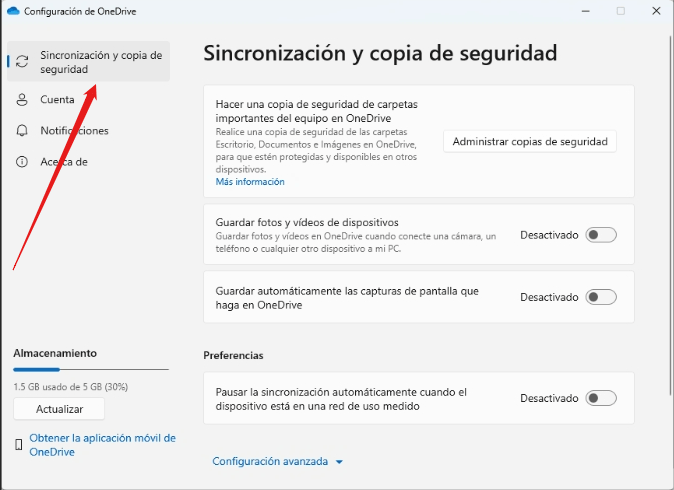This screenshot has width=674, height=490.
Task: Close the Configuración de OneDrive window
Action: (656, 11)
